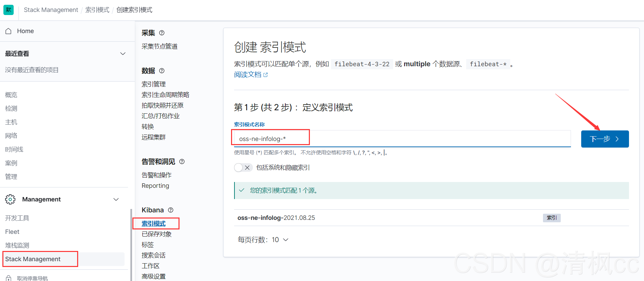
Task: Open 检测 in side navigation
Action: [x=11, y=109]
